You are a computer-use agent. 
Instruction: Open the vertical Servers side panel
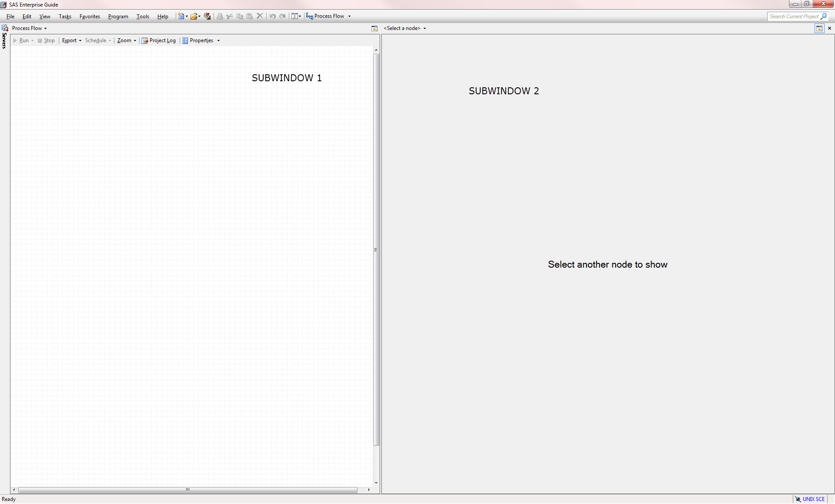(4, 41)
